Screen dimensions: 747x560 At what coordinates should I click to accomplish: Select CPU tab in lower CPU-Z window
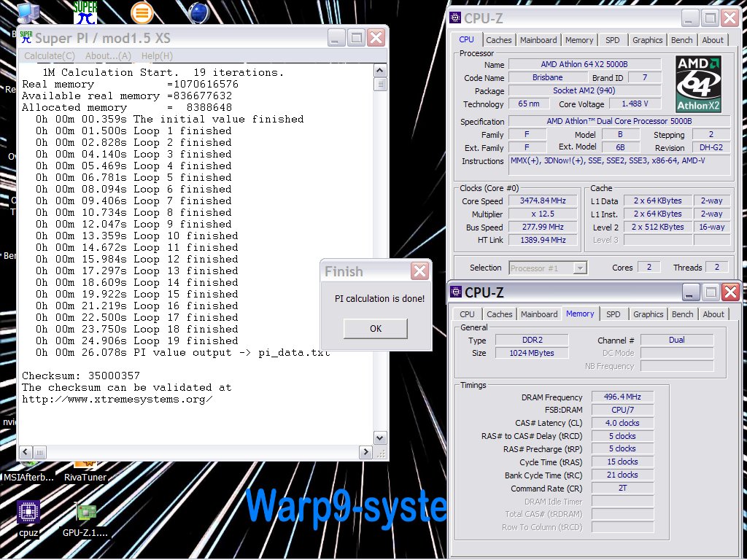coord(468,314)
